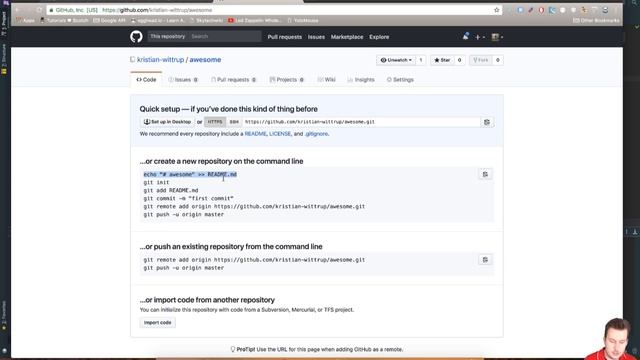
Task: Click the fork count beside Fork
Action: pos(498,60)
